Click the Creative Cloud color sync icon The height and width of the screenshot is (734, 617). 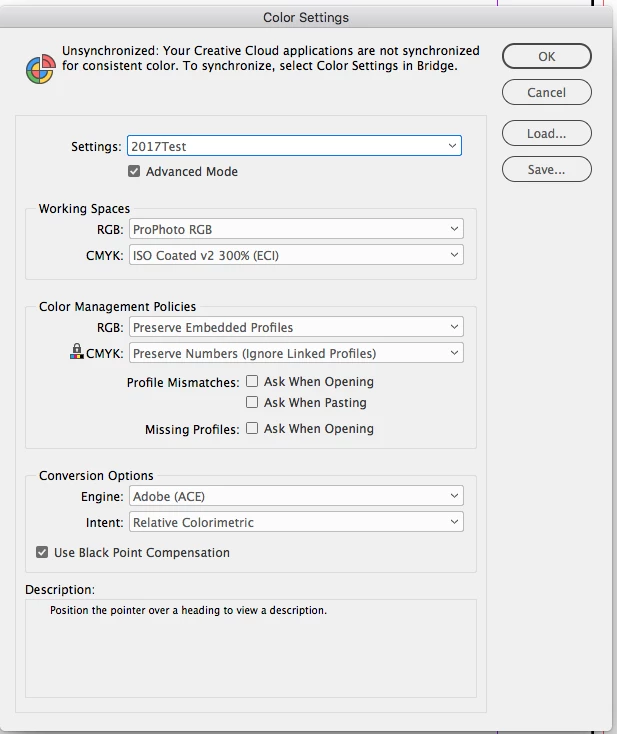41,69
